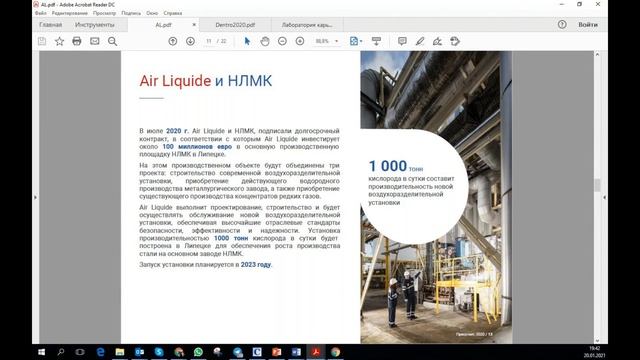This screenshot has height=360, width=640.
Task: Open Task View on the taskbar
Action: click(x=80, y=352)
